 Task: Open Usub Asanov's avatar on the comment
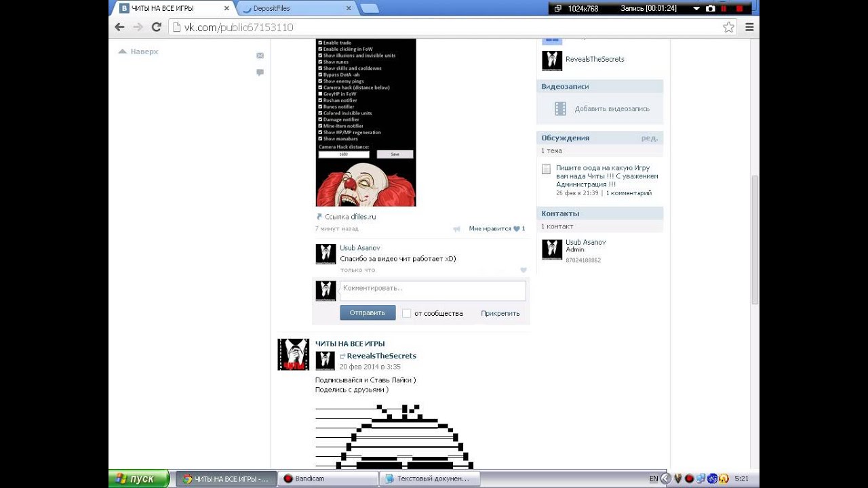pyautogui.click(x=325, y=254)
